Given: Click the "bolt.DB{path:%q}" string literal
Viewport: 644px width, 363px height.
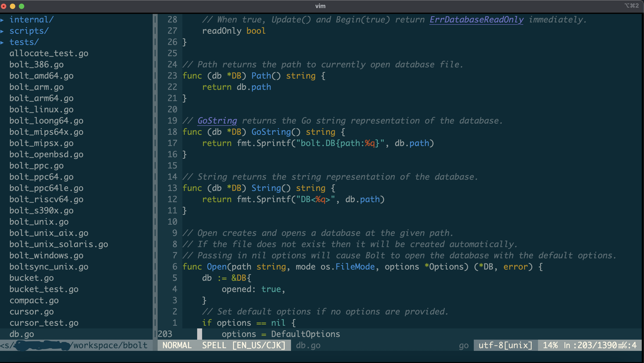Looking at the screenshot, I should tap(340, 143).
